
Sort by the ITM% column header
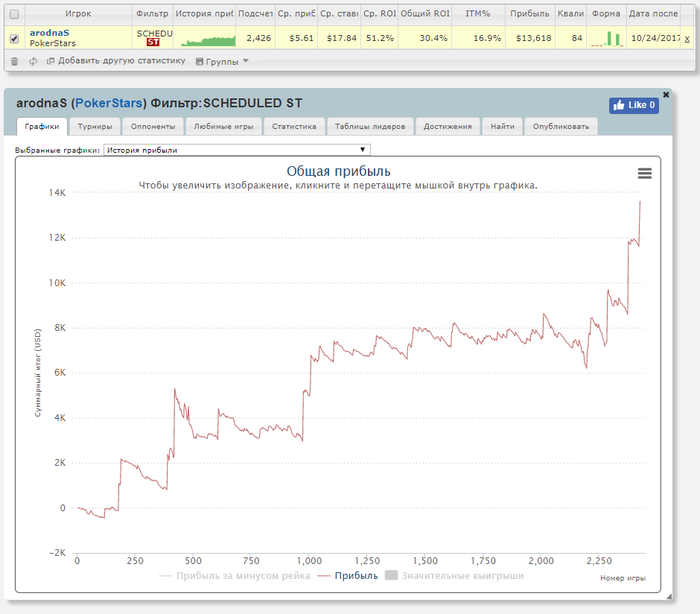(x=478, y=14)
